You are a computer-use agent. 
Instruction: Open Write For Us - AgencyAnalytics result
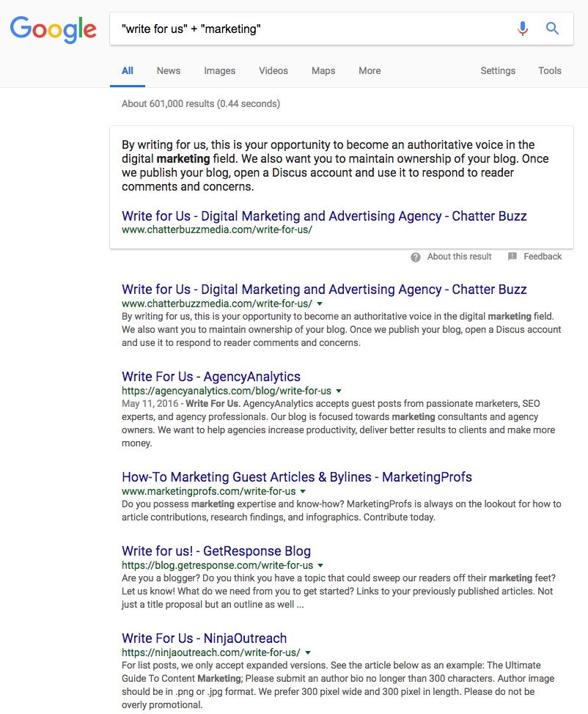211,377
